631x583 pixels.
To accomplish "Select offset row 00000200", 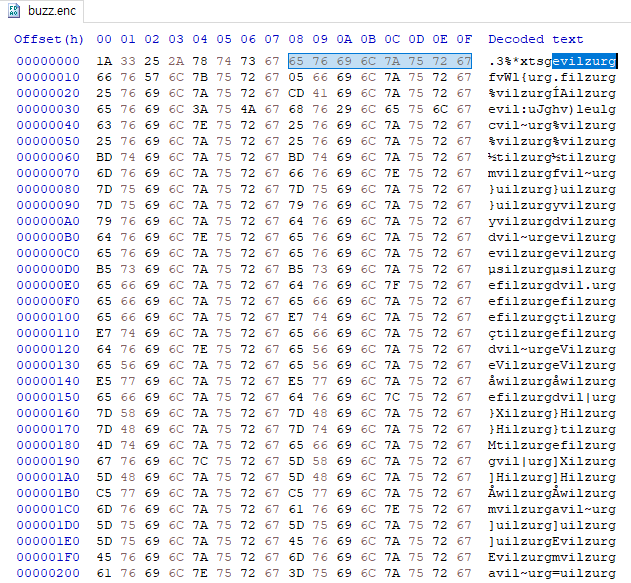I will 48,573.
